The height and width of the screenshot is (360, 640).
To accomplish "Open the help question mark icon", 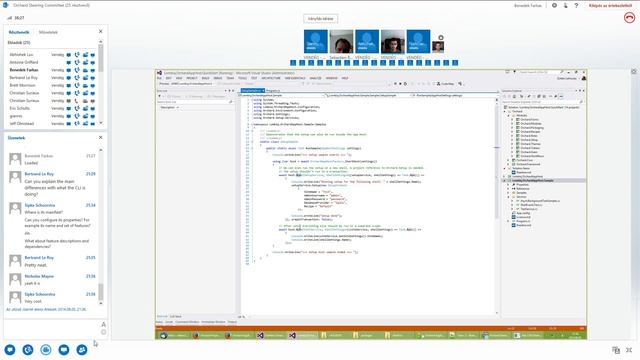I will [x=576, y=5].
